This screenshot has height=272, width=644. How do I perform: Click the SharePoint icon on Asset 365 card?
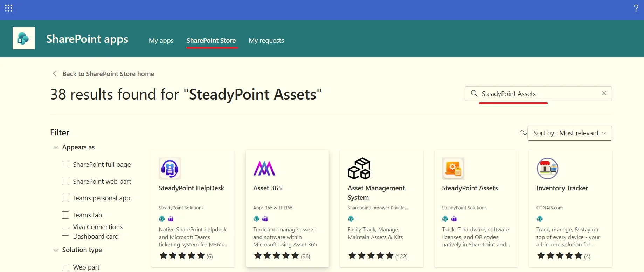pos(256,219)
